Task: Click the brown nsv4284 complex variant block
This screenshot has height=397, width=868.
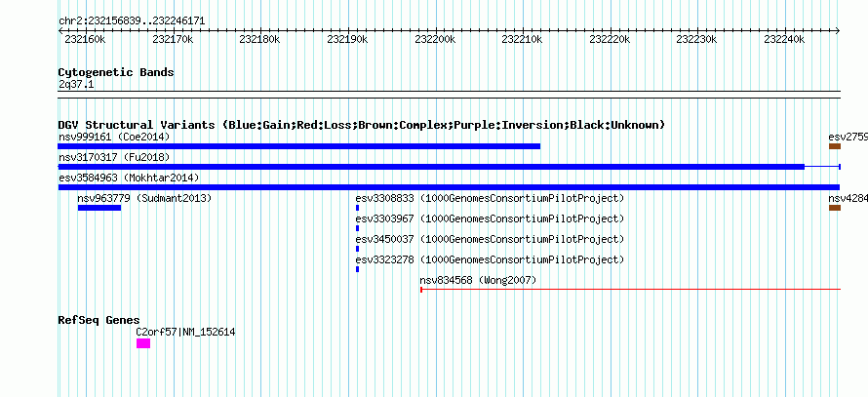Action: (834, 208)
